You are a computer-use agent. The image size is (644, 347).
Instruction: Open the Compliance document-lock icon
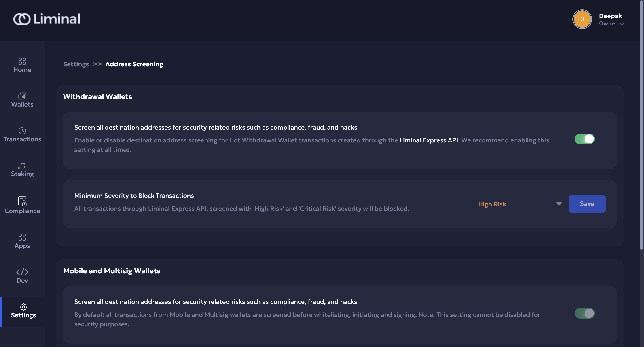pyautogui.click(x=22, y=201)
